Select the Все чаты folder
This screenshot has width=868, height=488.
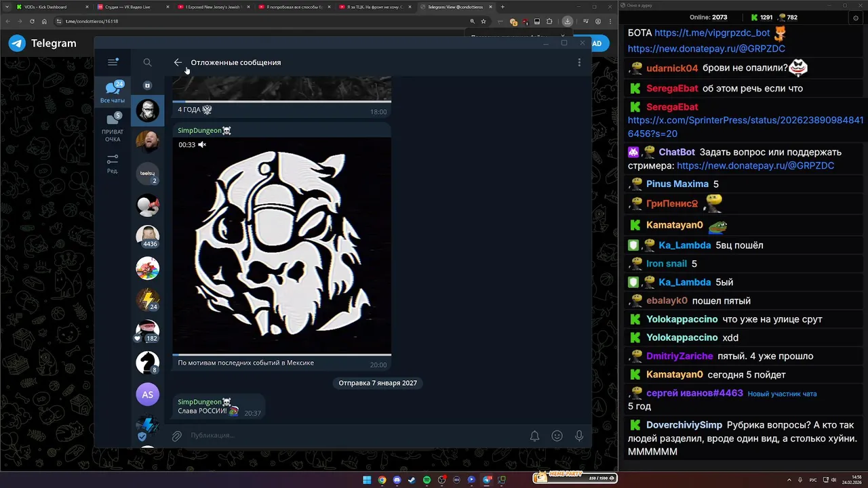tap(113, 91)
